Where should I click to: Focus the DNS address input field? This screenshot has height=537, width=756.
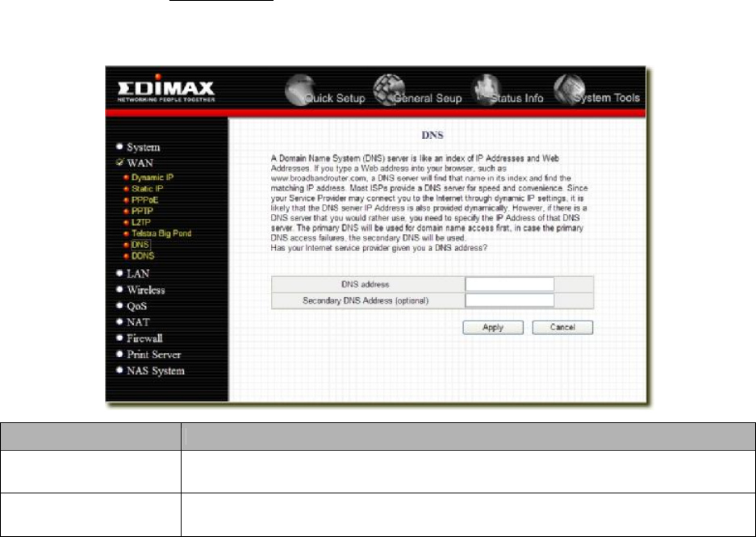click(510, 284)
